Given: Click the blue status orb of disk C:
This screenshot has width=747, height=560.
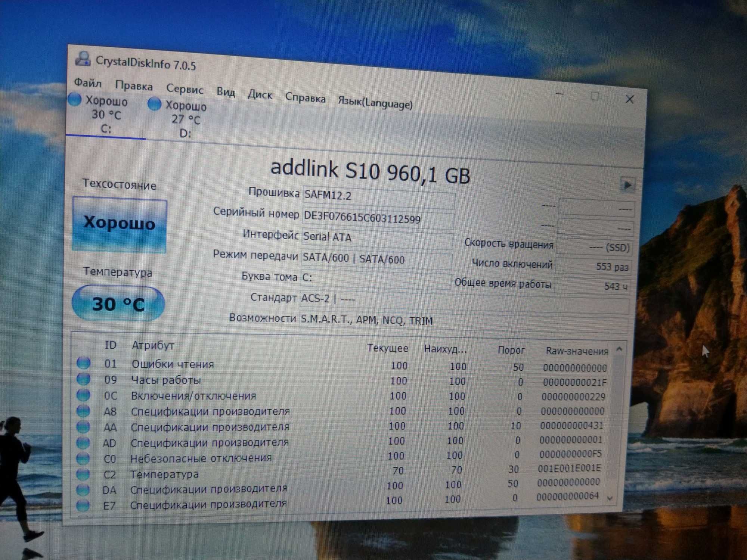Looking at the screenshot, I should pyautogui.click(x=74, y=100).
